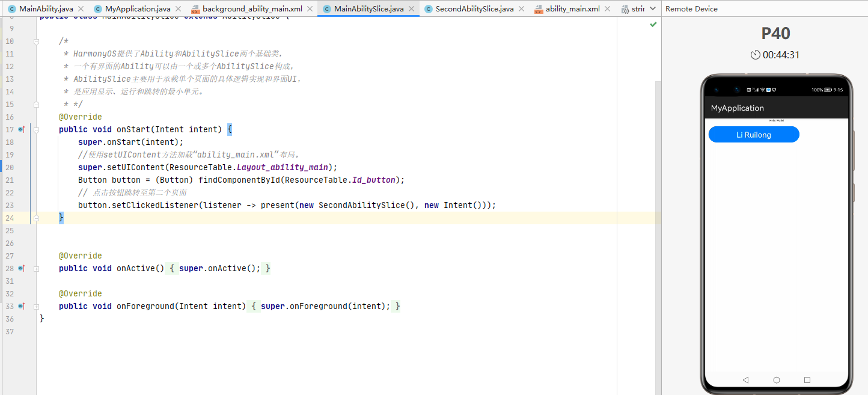Tap the phone's Home circle button

pyautogui.click(x=777, y=380)
